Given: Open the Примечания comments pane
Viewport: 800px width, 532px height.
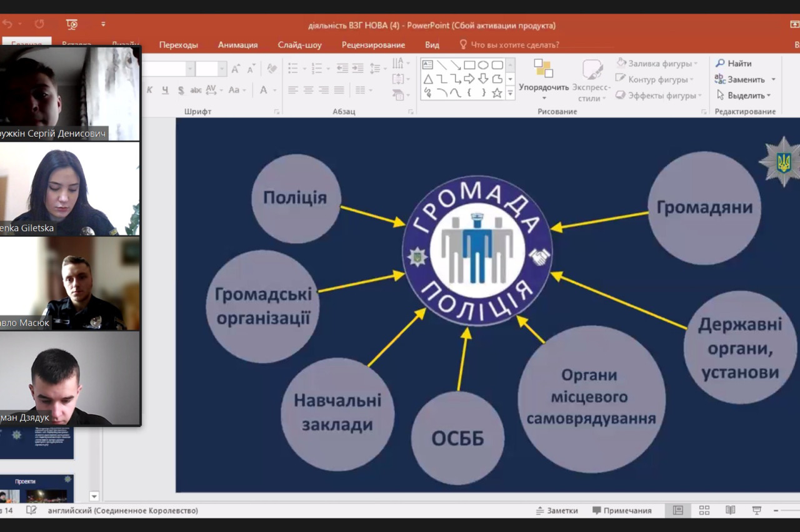Looking at the screenshot, I should pyautogui.click(x=622, y=510).
